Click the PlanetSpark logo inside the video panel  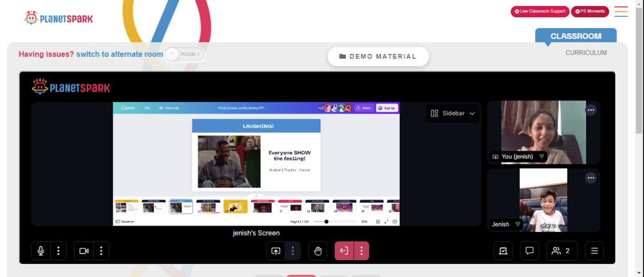pyautogui.click(x=71, y=87)
